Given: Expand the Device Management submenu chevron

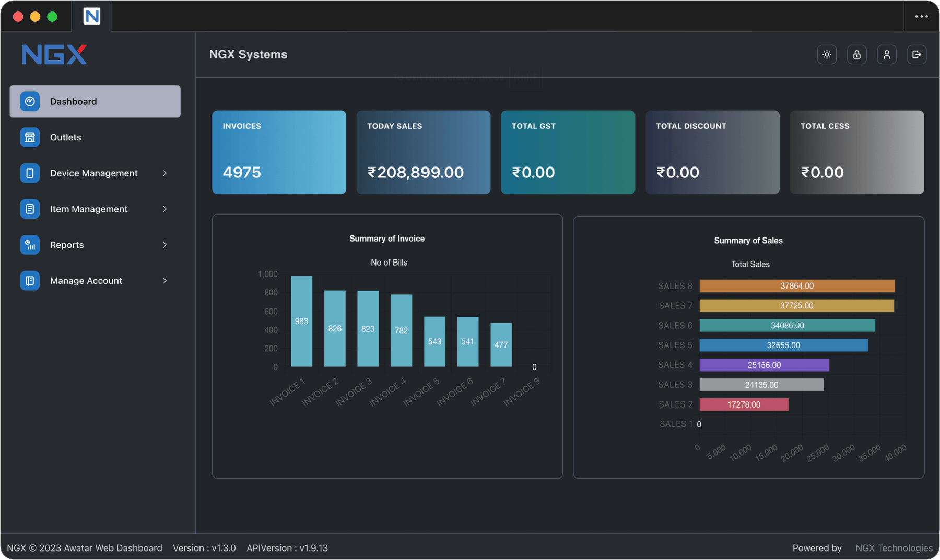Looking at the screenshot, I should (165, 173).
